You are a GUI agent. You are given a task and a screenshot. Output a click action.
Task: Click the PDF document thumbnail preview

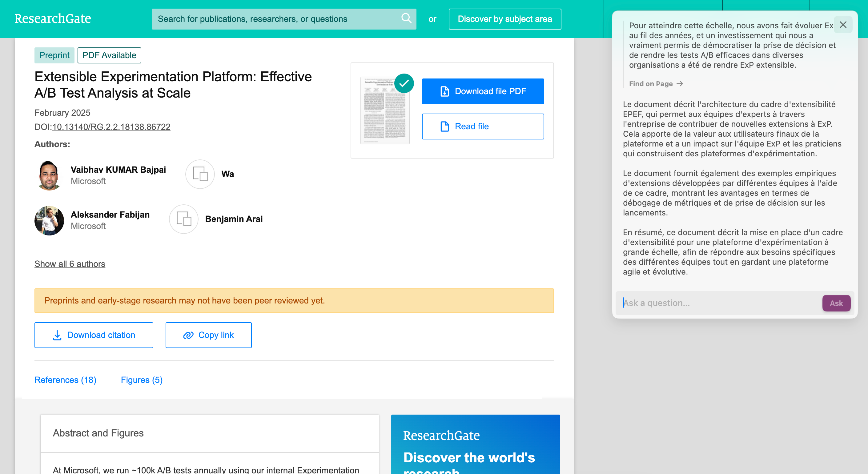pos(385,110)
